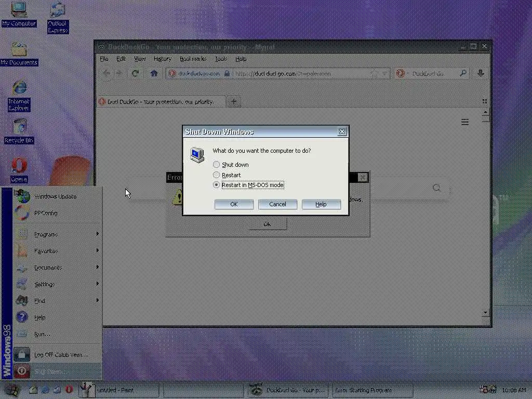Choose search engine icon in search box
The image size is (532, 399).
coord(401,73)
